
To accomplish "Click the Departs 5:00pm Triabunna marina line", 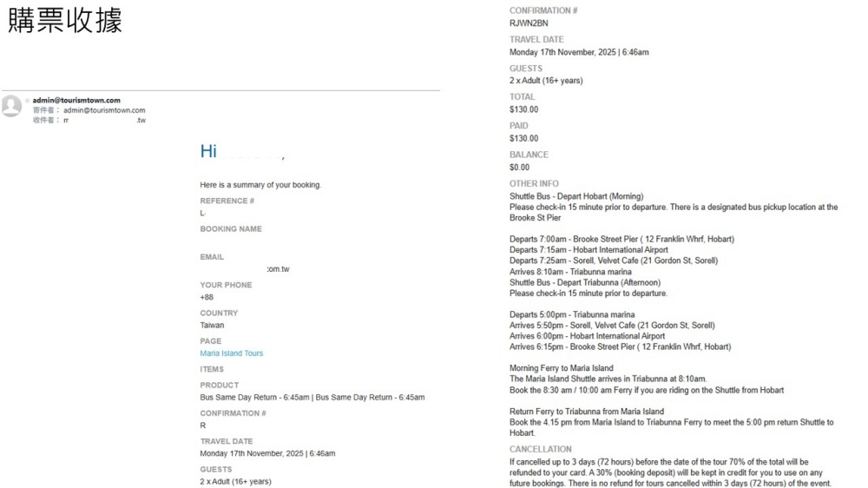I will click(571, 314).
